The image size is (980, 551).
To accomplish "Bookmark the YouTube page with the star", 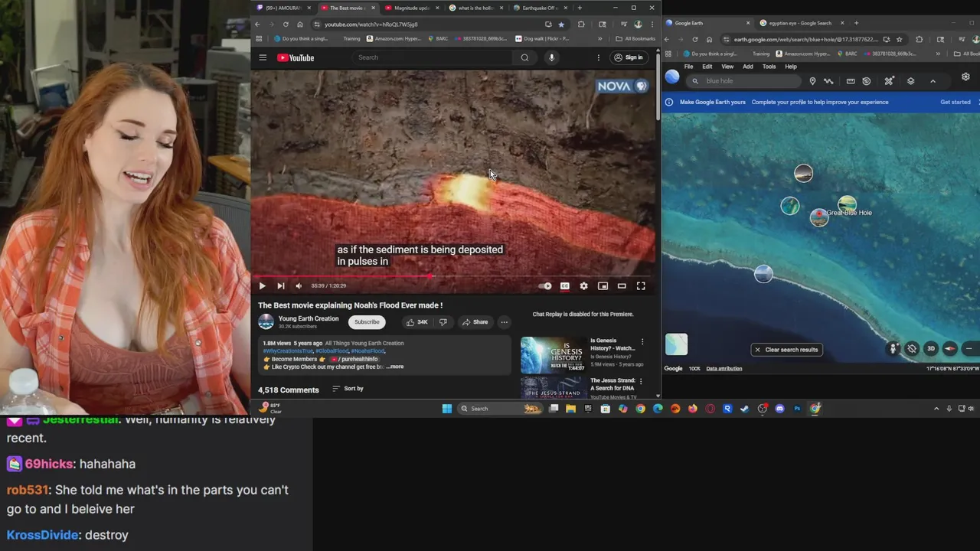I will coord(561,24).
